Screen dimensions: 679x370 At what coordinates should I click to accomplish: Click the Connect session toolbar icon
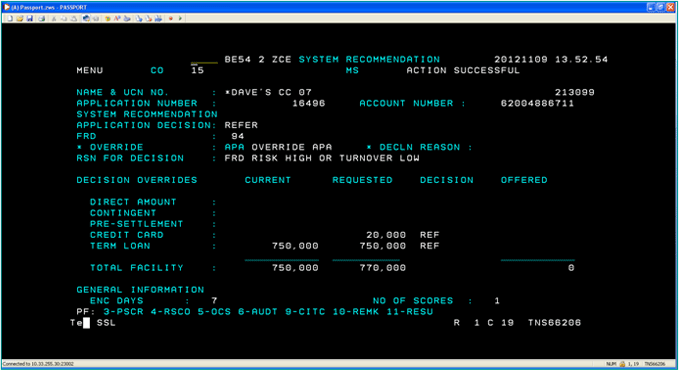pos(86,18)
